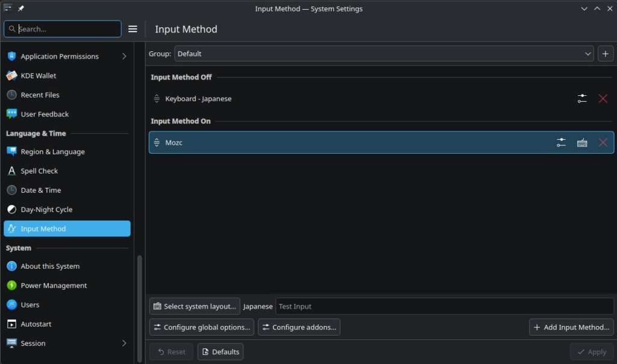617x364 pixels.
Task: Remove the Mozc input method
Action: 603,143
